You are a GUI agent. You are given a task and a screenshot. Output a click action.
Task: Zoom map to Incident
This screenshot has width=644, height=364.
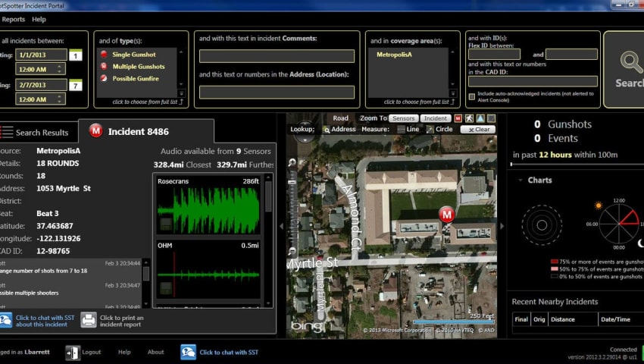coord(436,118)
